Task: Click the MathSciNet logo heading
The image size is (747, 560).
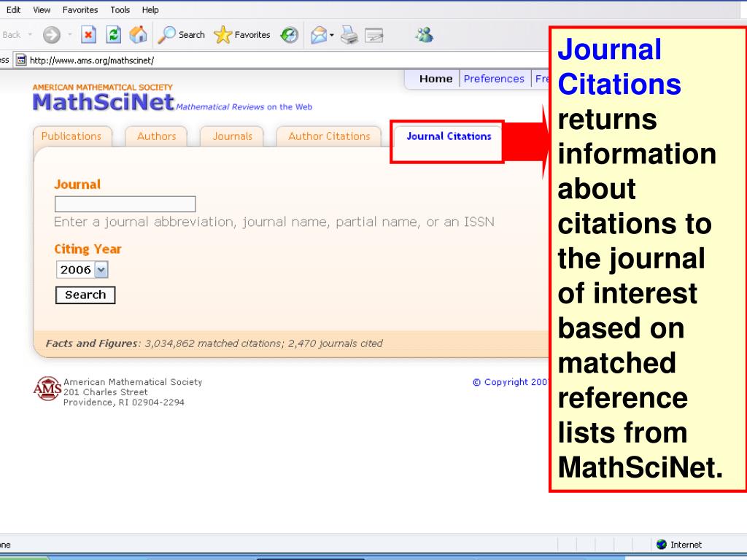Action: click(103, 102)
